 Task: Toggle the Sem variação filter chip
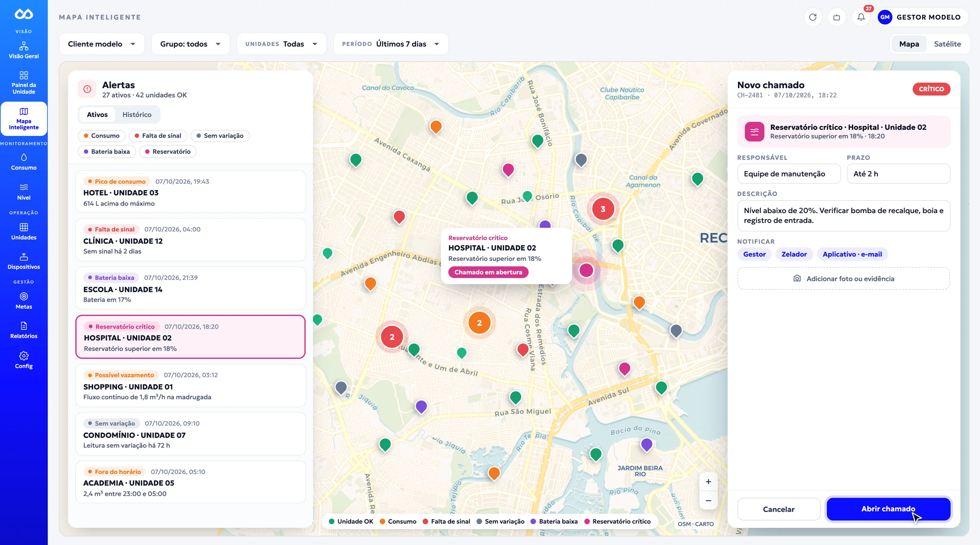click(220, 136)
